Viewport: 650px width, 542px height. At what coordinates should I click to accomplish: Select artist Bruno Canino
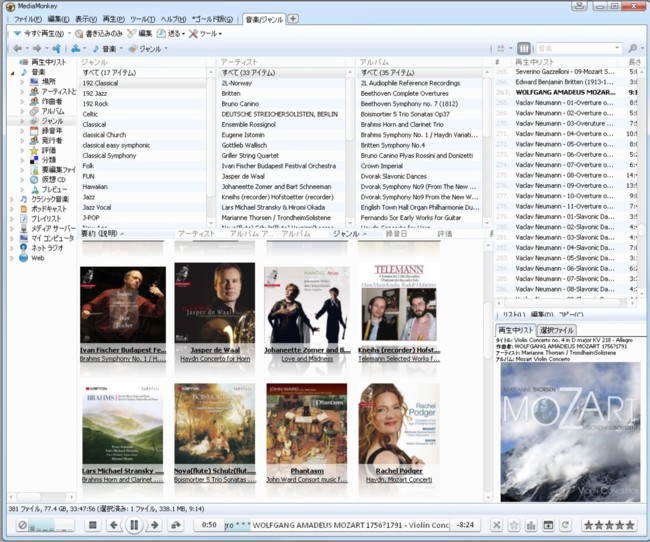(x=282, y=104)
